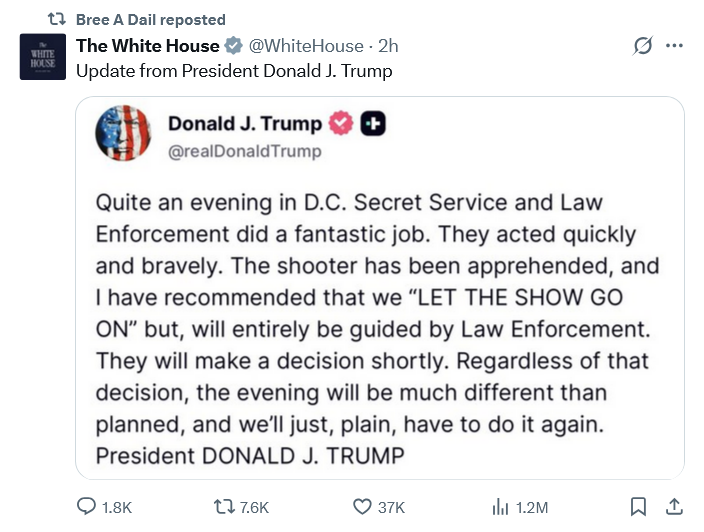Viewport: 704px width, 532px height.
Task: Click the reply comment icon
Action: tap(87, 507)
